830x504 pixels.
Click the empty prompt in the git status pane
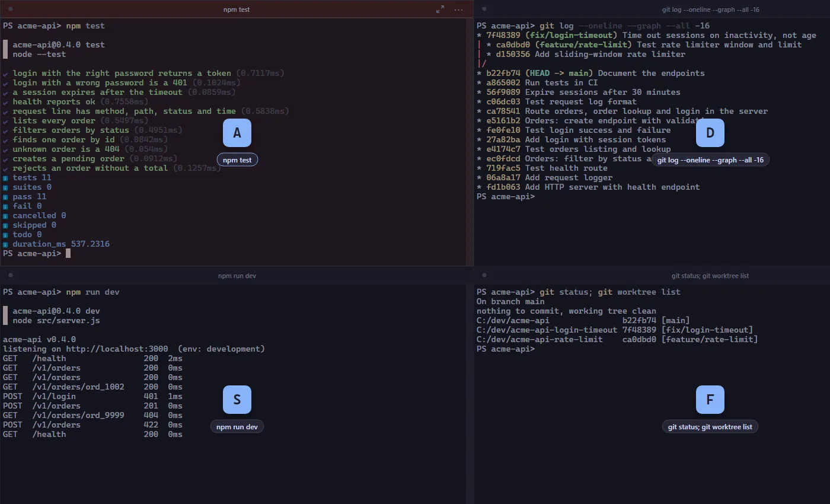tap(506, 349)
